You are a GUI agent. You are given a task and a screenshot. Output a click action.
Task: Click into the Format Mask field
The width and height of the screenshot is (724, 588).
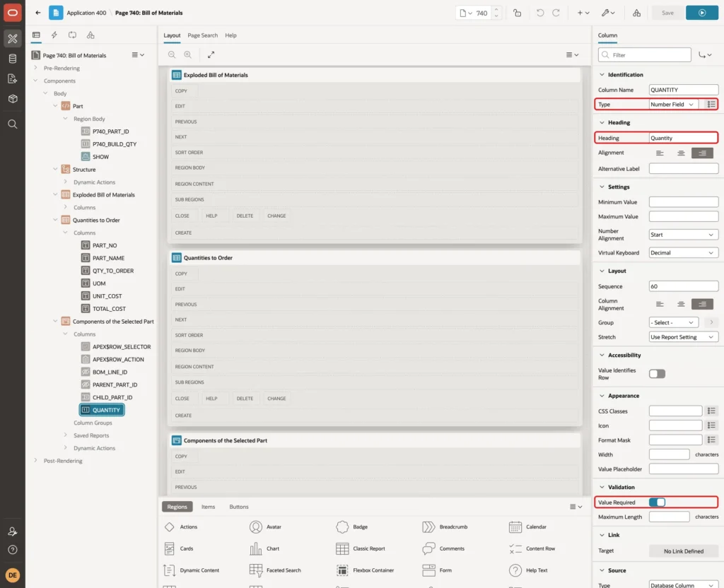675,440
